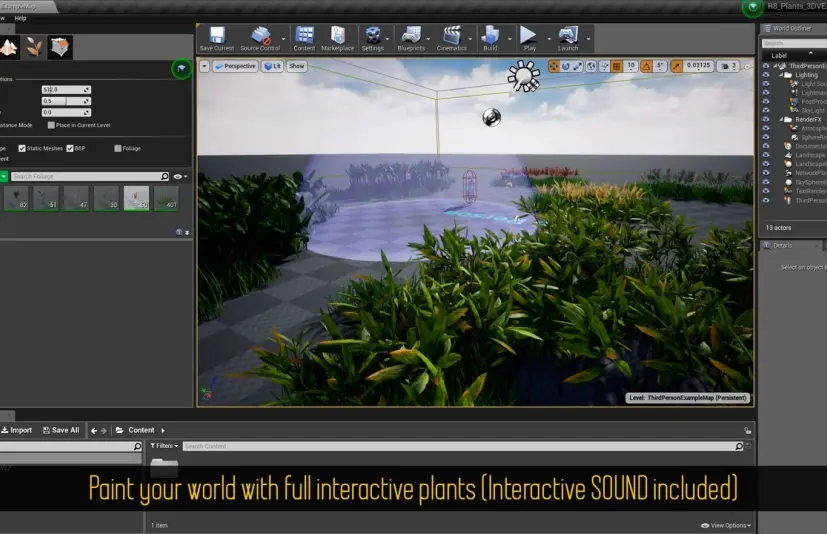This screenshot has width=827, height=534.
Task: Open the Content browser toolbar button
Action: (x=304, y=39)
